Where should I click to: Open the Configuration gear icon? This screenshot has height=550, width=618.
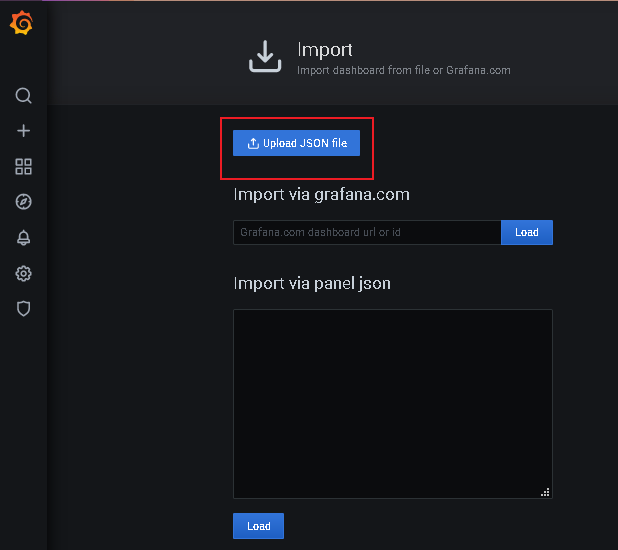tap(23, 273)
